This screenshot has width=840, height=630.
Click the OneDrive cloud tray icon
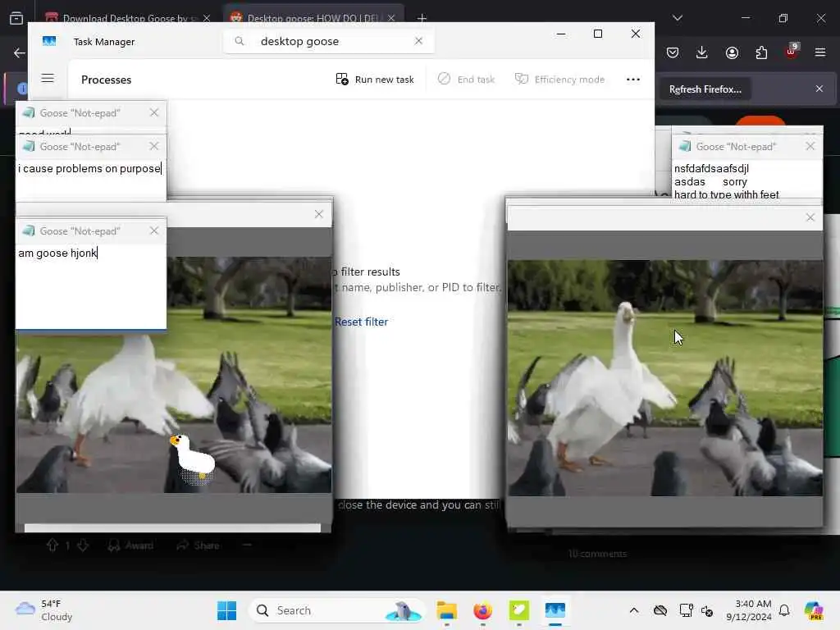point(660,610)
